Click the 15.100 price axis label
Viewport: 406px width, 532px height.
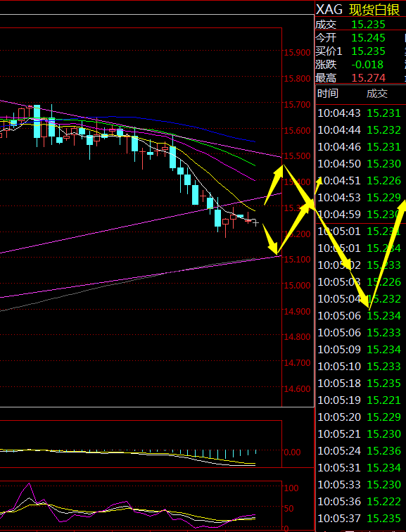point(297,260)
